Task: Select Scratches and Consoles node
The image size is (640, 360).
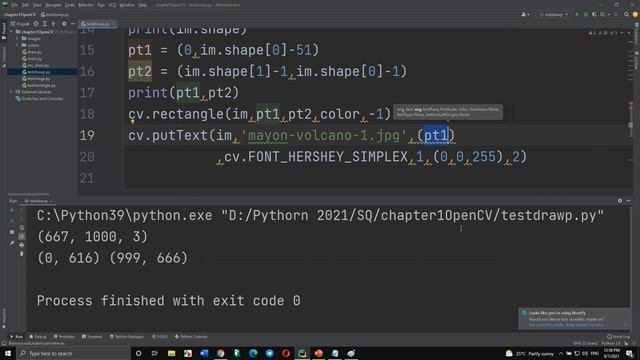Action: (39, 98)
